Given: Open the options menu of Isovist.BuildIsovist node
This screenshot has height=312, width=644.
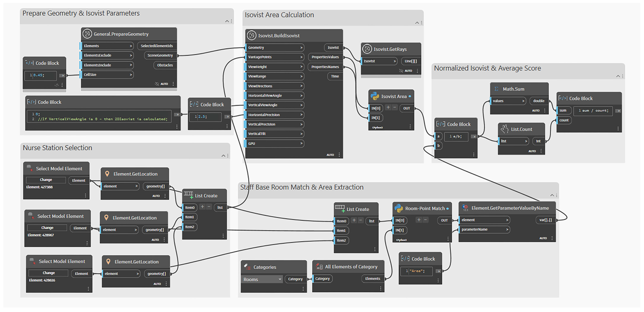Looking at the screenshot, I should (339, 155).
